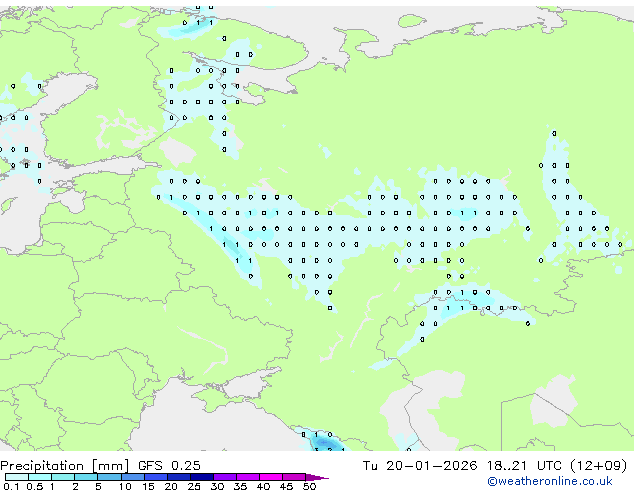Click the 35–40 mm magenta legend swatch

click(247, 477)
